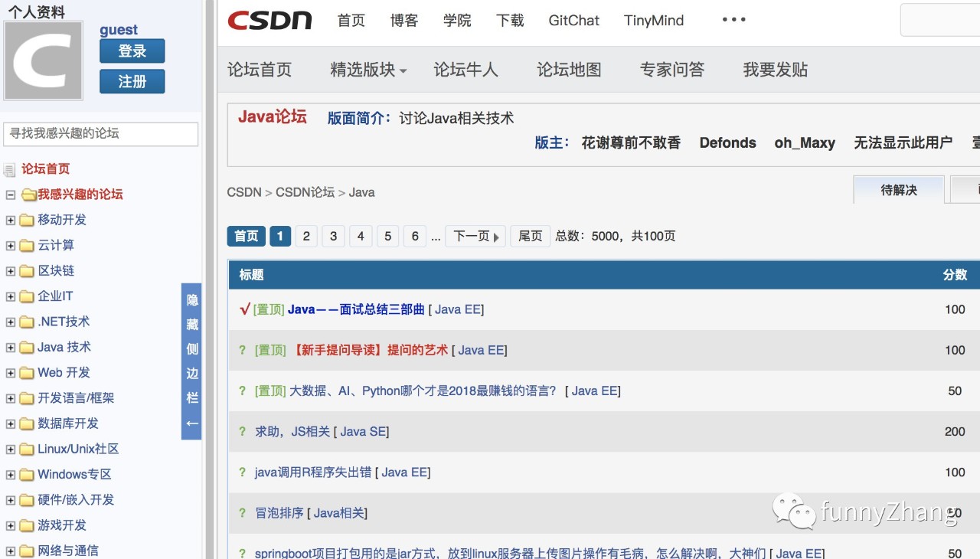
Task: Jump to the 尾页 last page
Action: (530, 236)
